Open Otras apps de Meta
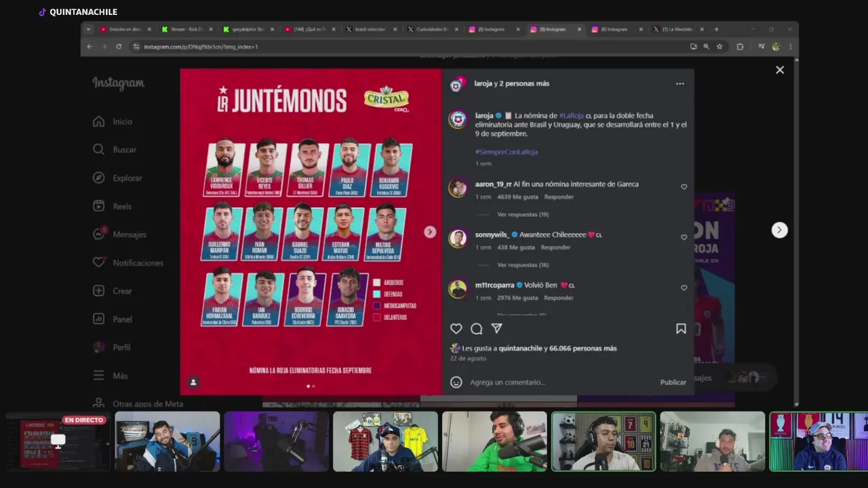 coord(138,403)
